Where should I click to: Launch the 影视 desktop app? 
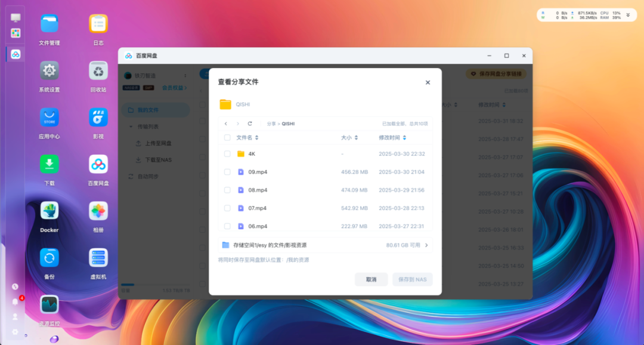tap(98, 118)
